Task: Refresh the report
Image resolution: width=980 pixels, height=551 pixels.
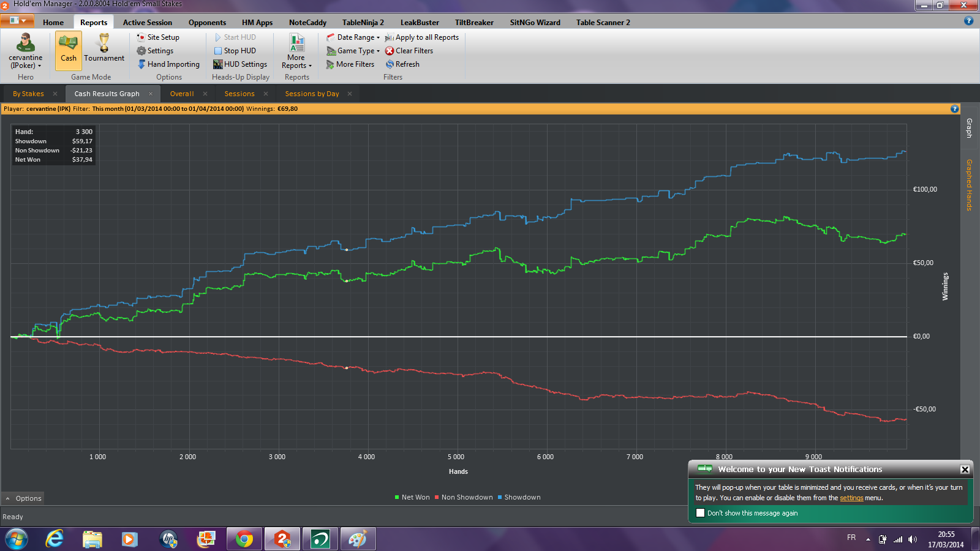Action: [402, 64]
